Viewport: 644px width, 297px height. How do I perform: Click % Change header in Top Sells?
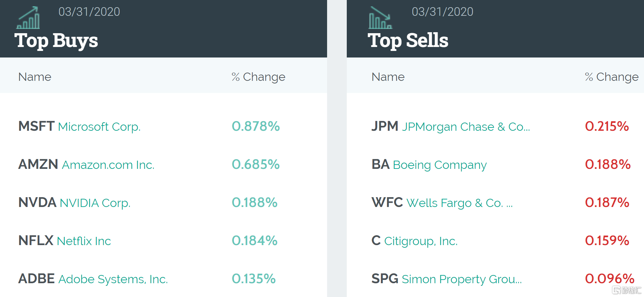(612, 77)
